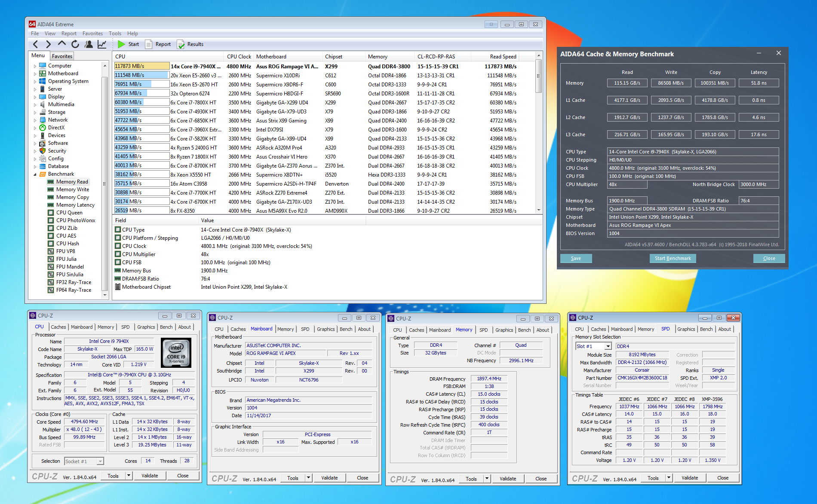Select CPU PhotoWorxx benchmark item
The height and width of the screenshot is (504, 817).
click(76, 220)
